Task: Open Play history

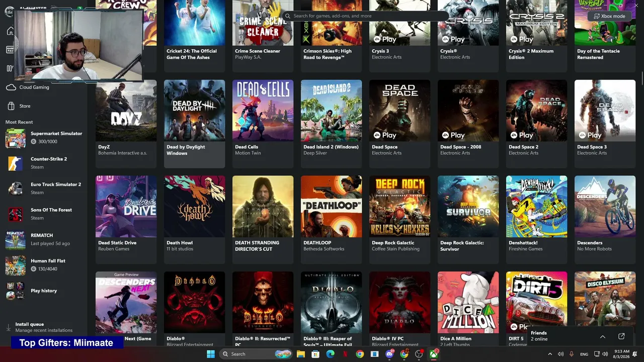Action: tap(44, 291)
